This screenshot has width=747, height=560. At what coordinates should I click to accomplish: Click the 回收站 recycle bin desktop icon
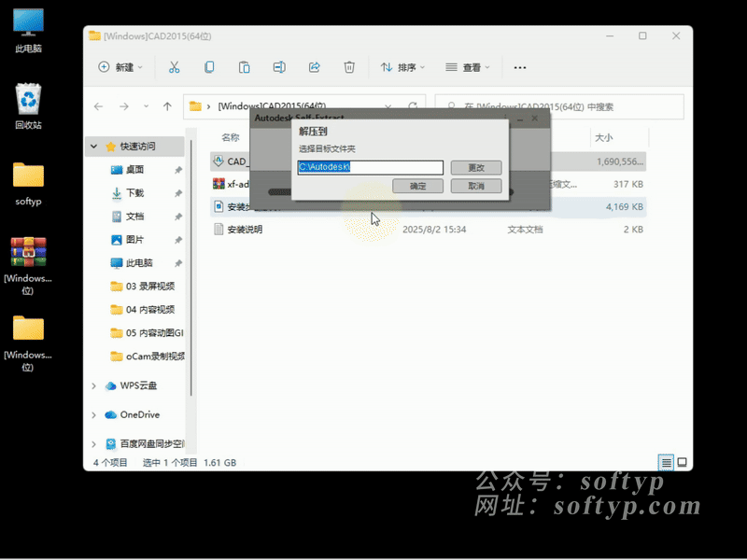[28, 106]
